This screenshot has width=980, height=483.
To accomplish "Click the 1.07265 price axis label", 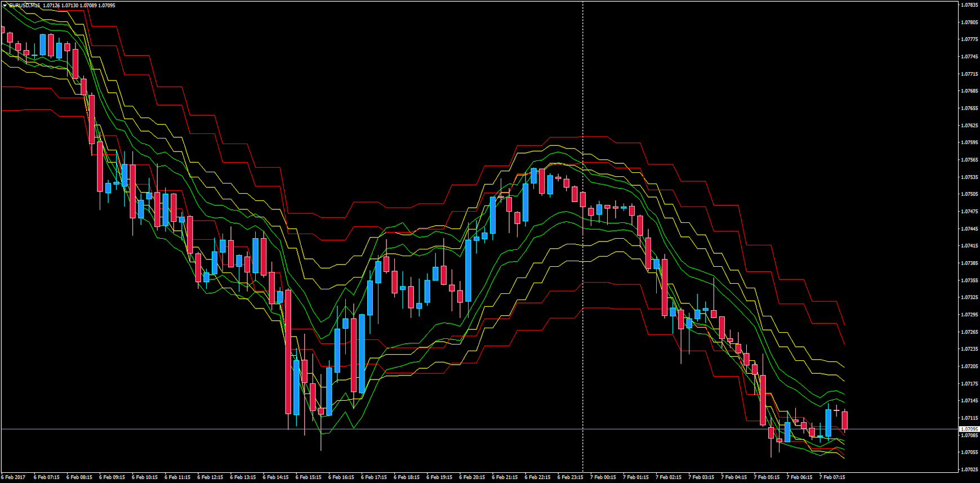I will point(969,332).
